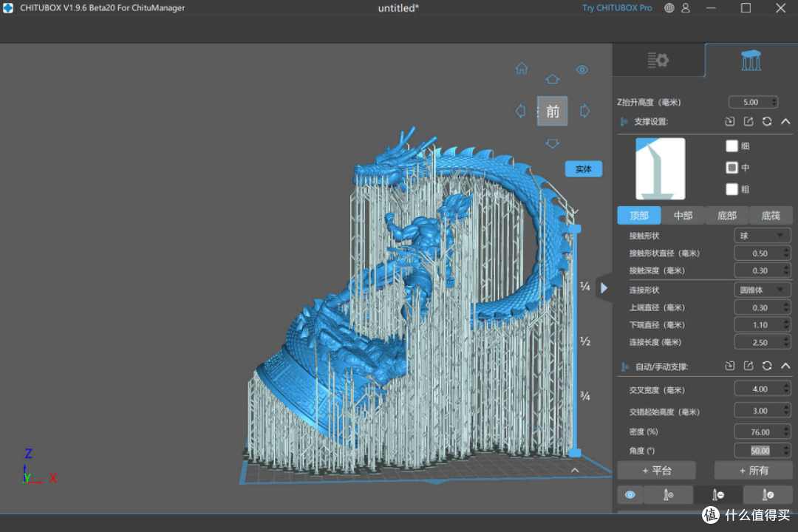The image size is (798, 532).
Task: Click the reset icon in 支撑设置 header
Action: point(766,121)
